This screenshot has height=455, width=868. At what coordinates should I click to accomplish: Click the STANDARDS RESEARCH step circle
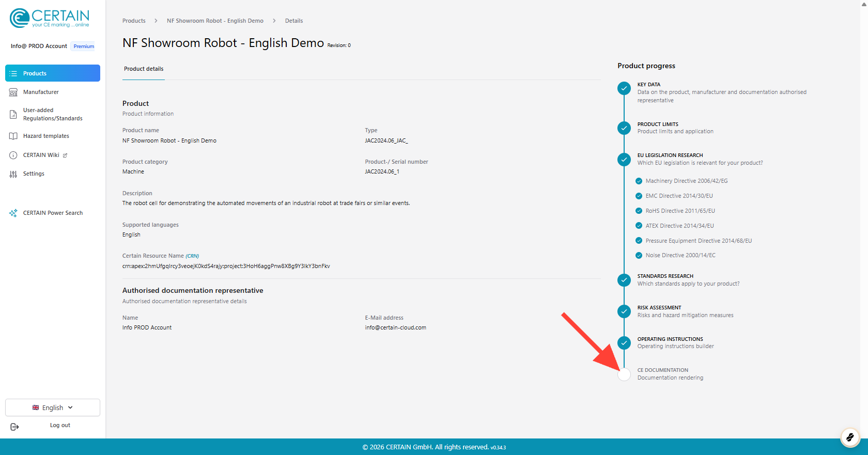click(x=624, y=280)
